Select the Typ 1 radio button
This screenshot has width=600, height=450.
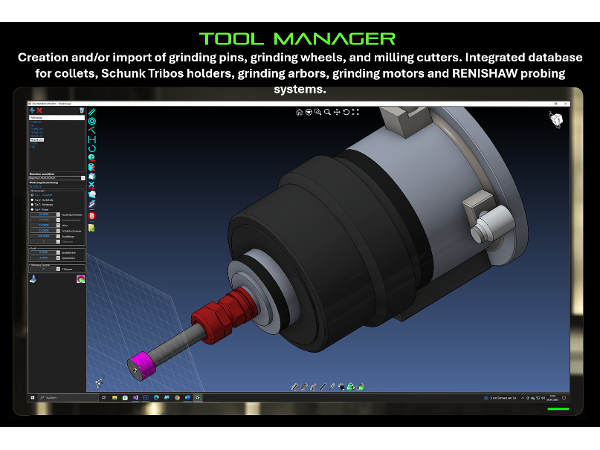pyautogui.click(x=32, y=194)
